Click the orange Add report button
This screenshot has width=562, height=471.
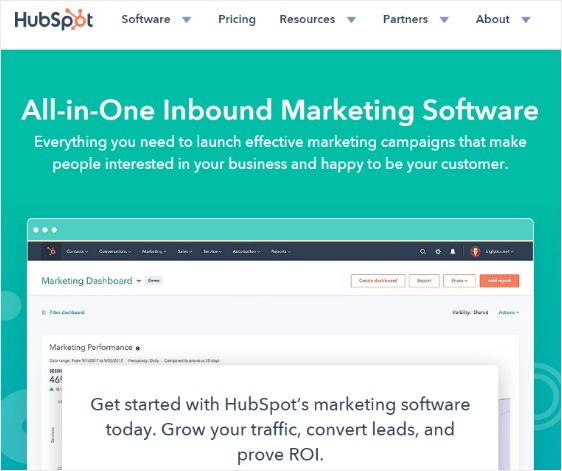tap(499, 281)
